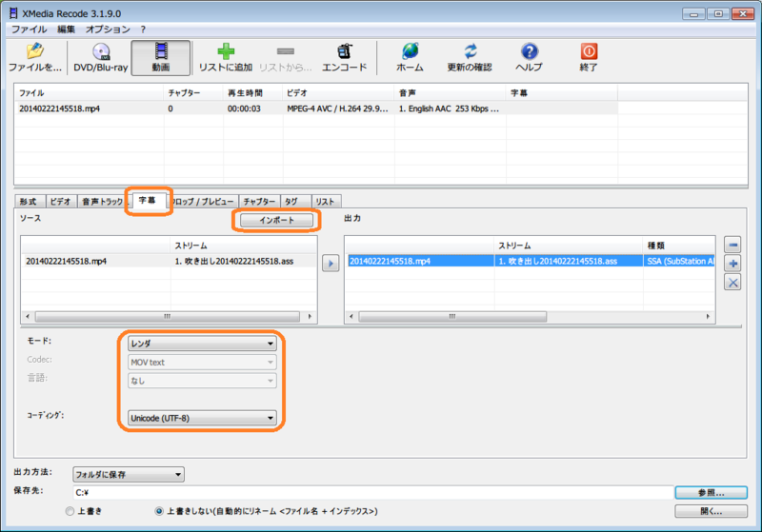Image resolution: width=762 pixels, height=532 pixels.
Task: Quit using the 終了 power icon
Action: tap(589, 58)
